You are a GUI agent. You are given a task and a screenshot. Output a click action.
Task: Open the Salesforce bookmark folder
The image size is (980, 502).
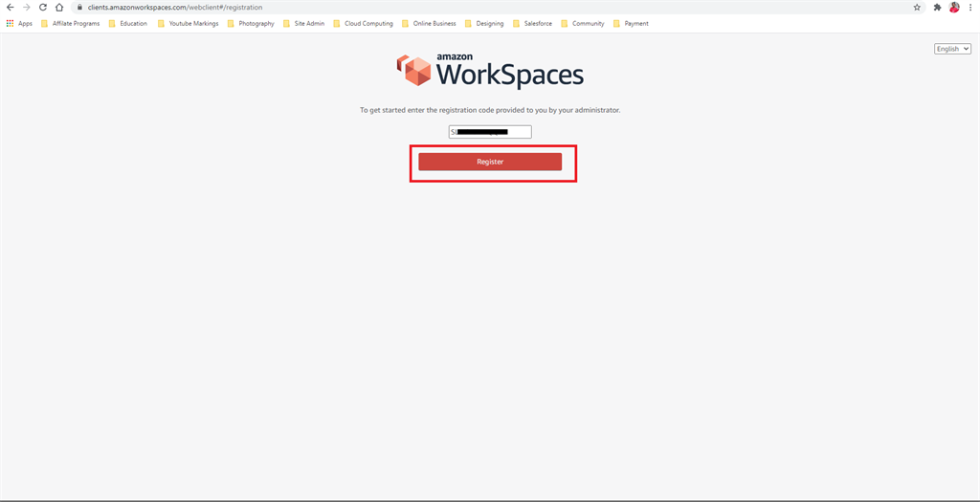point(532,24)
